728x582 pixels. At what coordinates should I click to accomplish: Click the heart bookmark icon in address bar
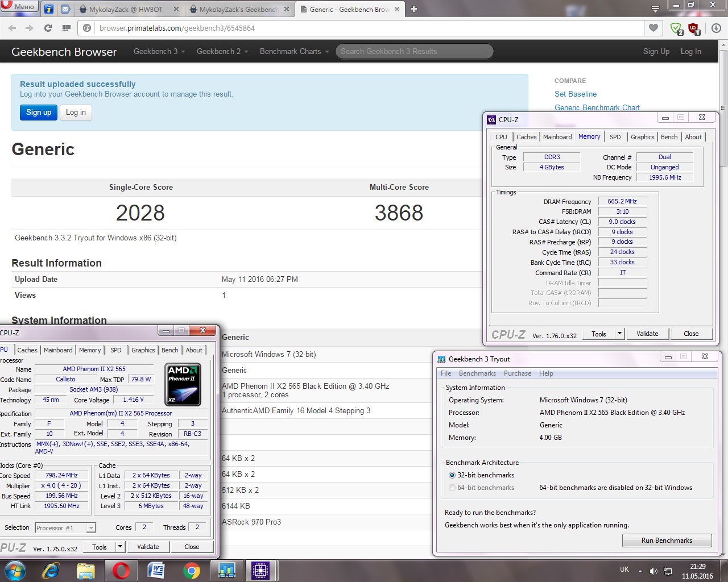[x=653, y=28]
